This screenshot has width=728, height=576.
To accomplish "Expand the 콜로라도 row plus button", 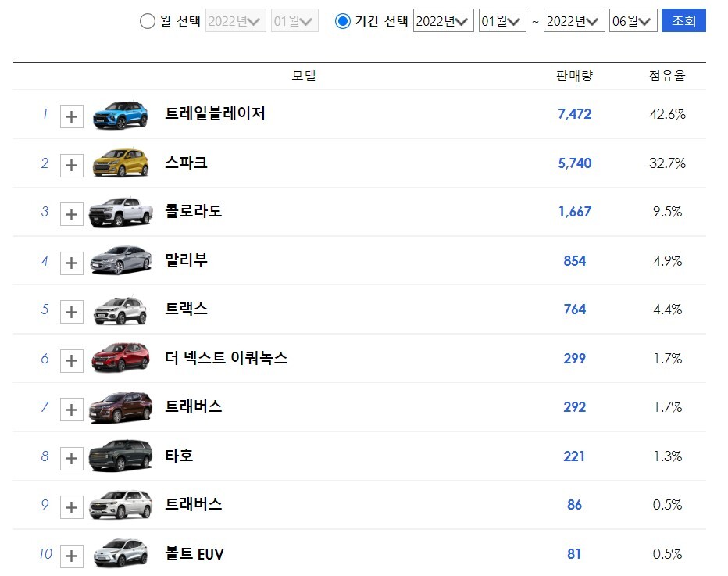I will [x=72, y=214].
